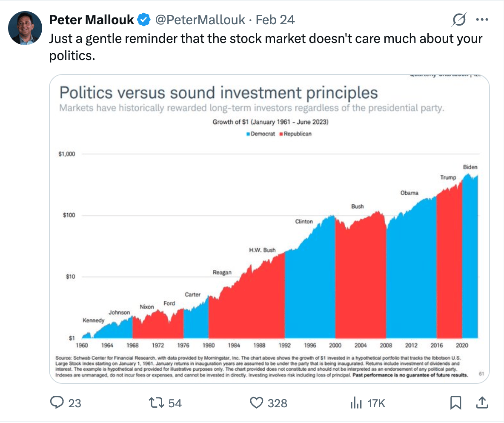Click the $1,000 axis label
Screen dimensions: 504x423
[67, 154]
